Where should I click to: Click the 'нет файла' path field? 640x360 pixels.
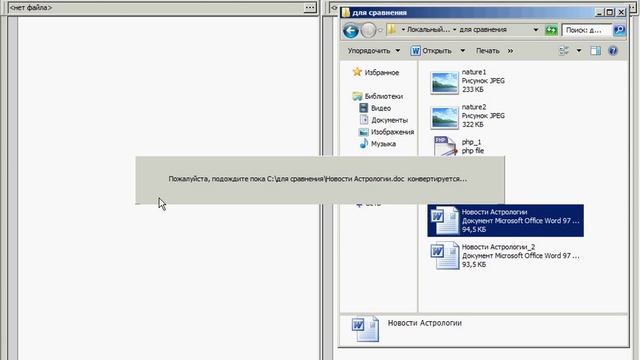pyautogui.click(x=155, y=7)
